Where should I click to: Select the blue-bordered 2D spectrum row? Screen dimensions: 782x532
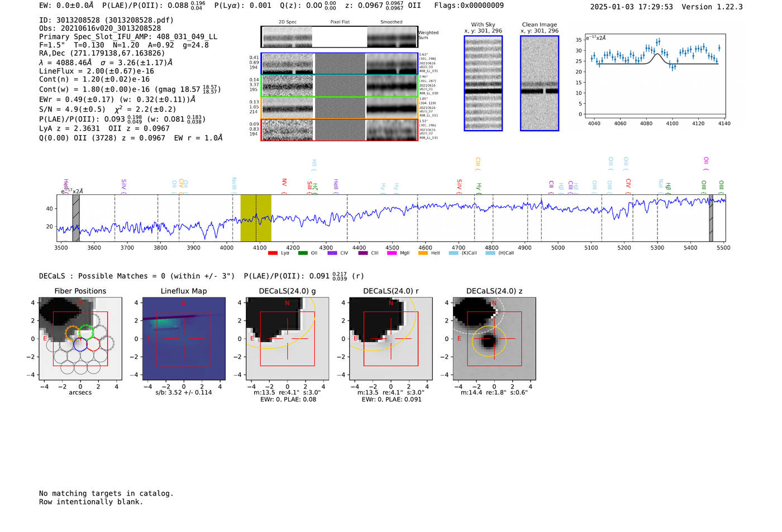pyautogui.click(x=340, y=64)
